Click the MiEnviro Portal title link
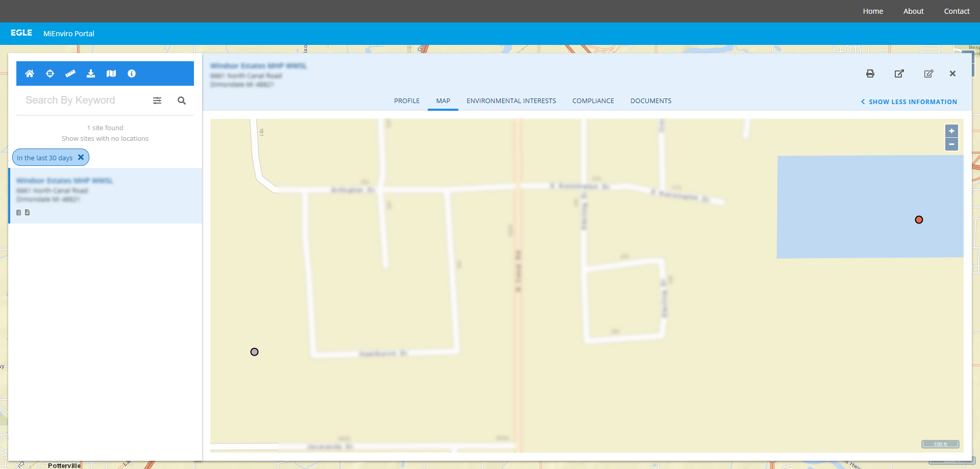The image size is (980, 469). tap(69, 34)
